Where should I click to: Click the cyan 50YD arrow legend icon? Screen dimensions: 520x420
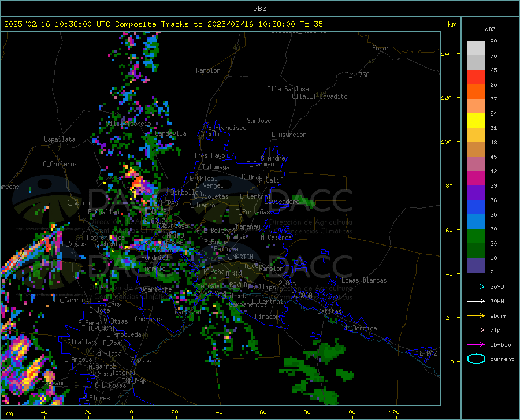(x=476, y=287)
